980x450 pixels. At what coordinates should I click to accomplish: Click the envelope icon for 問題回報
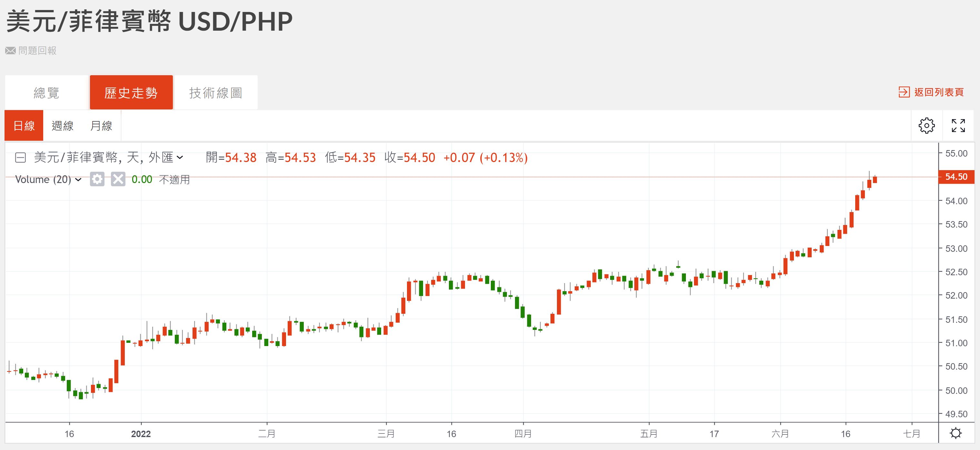10,51
